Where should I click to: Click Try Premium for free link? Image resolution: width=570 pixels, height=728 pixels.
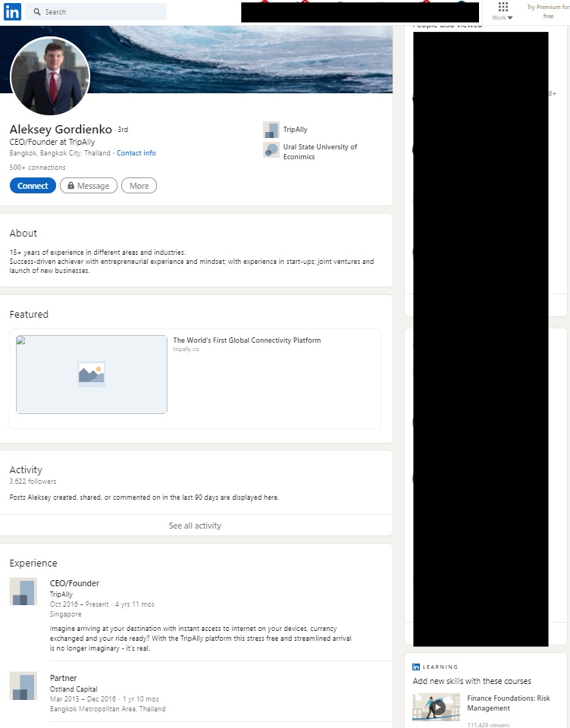pyautogui.click(x=547, y=11)
